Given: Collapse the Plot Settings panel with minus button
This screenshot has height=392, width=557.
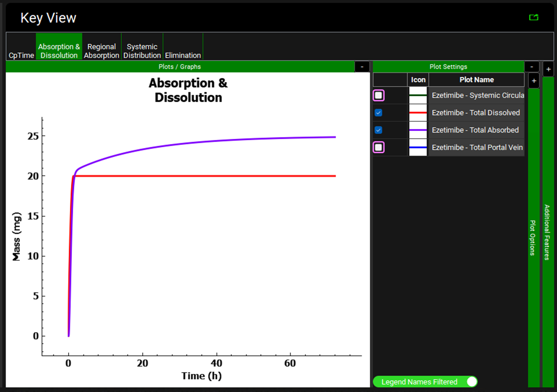Looking at the screenshot, I should pos(532,67).
